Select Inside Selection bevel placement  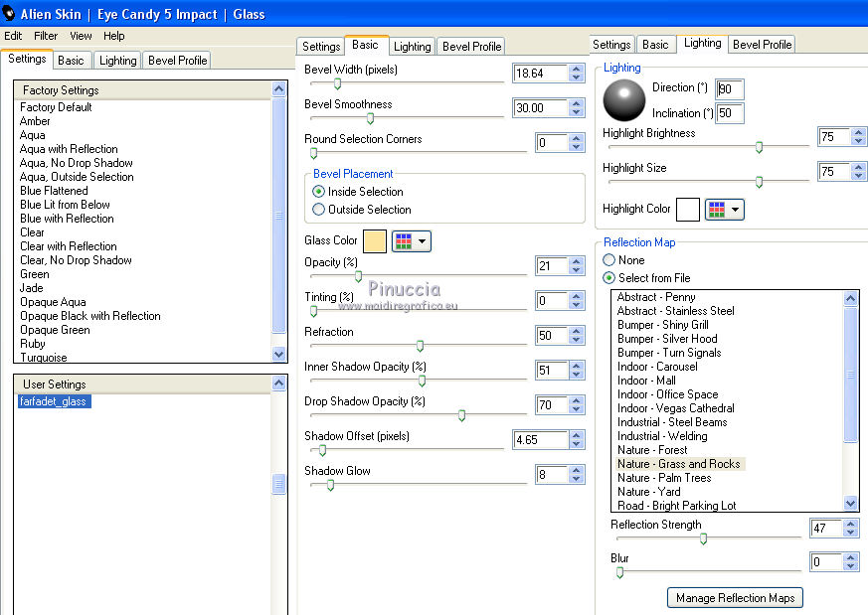tap(358, 192)
